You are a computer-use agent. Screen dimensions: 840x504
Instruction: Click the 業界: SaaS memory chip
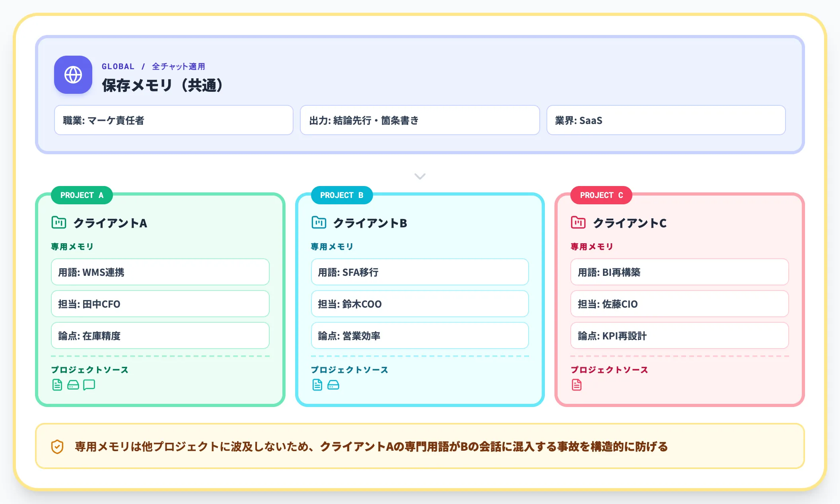point(666,120)
